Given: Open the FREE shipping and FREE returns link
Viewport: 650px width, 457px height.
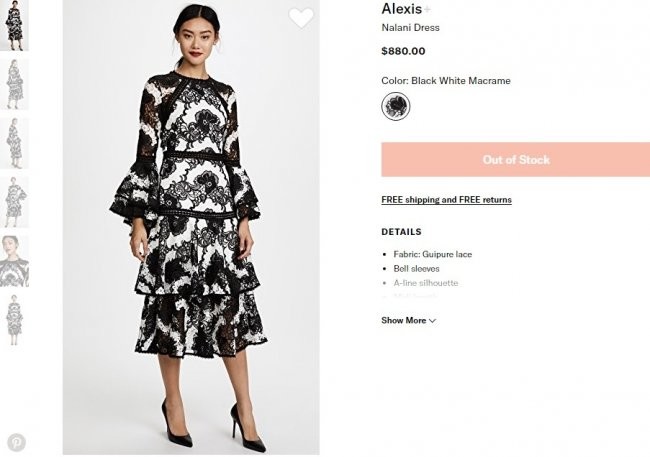Looking at the screenshot, I should [x=446, y=200].
